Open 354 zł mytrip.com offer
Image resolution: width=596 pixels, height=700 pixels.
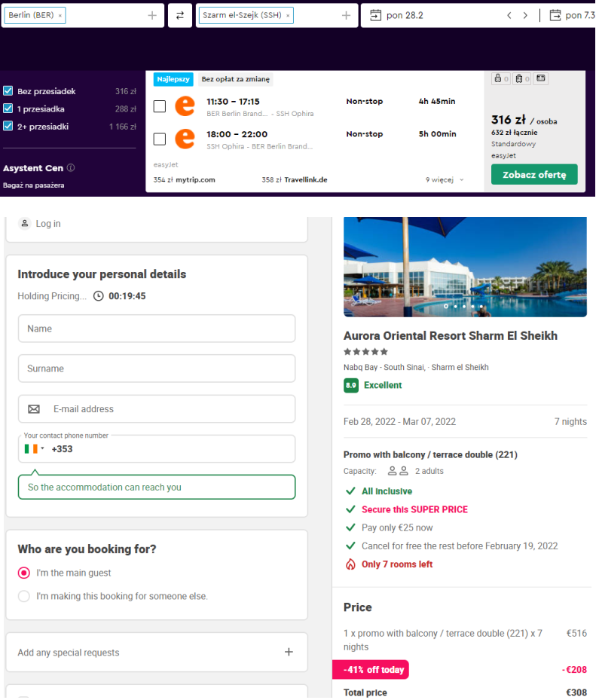[x=185, y=179]
